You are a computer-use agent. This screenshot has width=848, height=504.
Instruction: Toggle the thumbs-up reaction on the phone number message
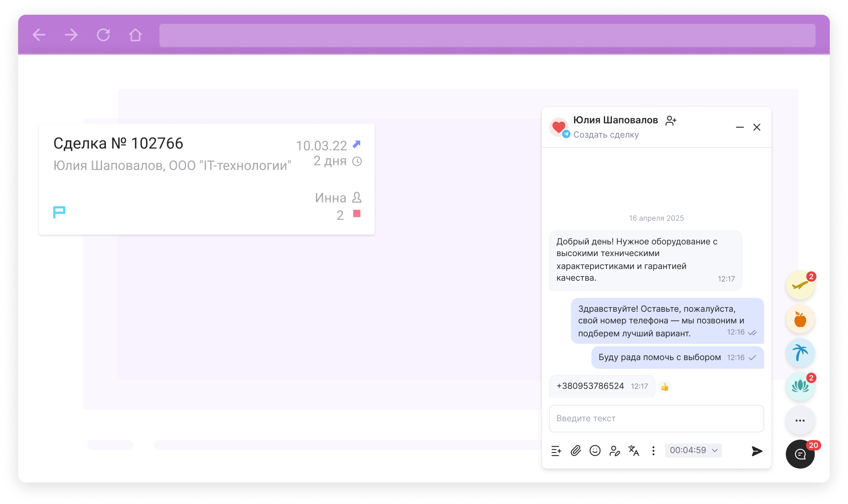[x=664, y=387]
